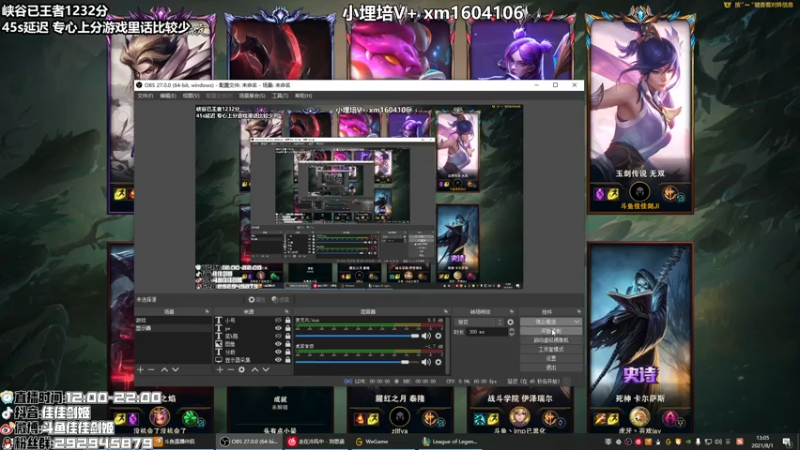
Task: Pop out the 混音器 dock panel icon
Action: (x=446, y=312)
